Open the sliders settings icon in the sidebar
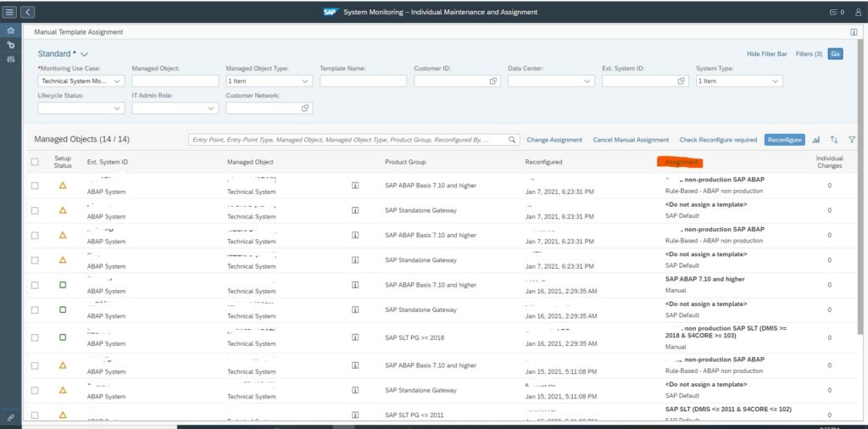This screenshot has width=868, height=429. tap(10, 59)
